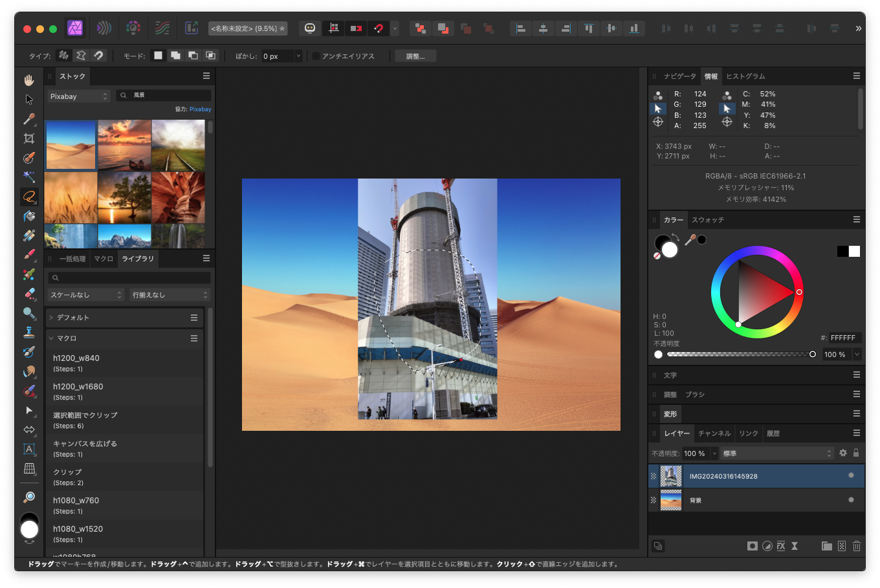Switch to the チャンネル tab
The width and height of the screenshot is (880, 588).
coord(714,433)
